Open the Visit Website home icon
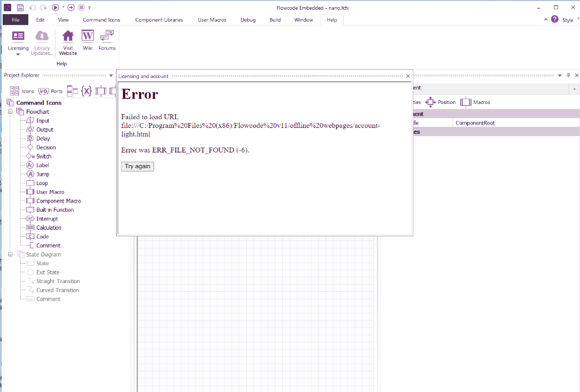The width and height of the screenshot is (580, 392). point(68,43)
